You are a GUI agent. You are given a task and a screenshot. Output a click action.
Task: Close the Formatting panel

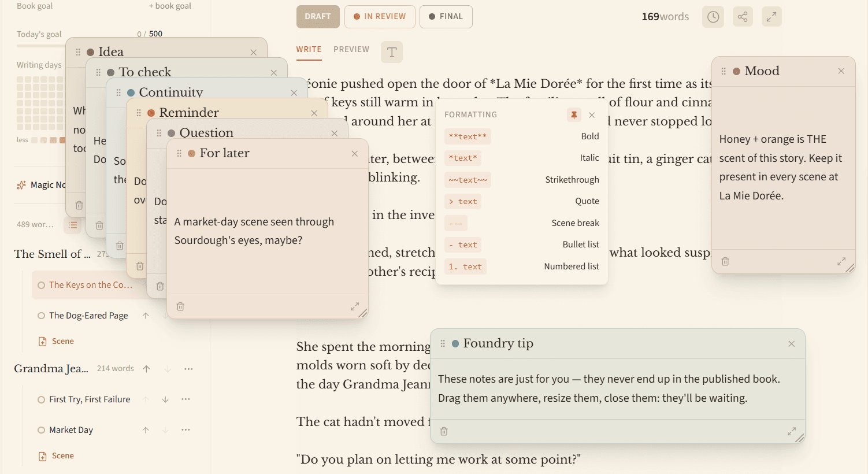pyautogui.click(x=592, y=115)
